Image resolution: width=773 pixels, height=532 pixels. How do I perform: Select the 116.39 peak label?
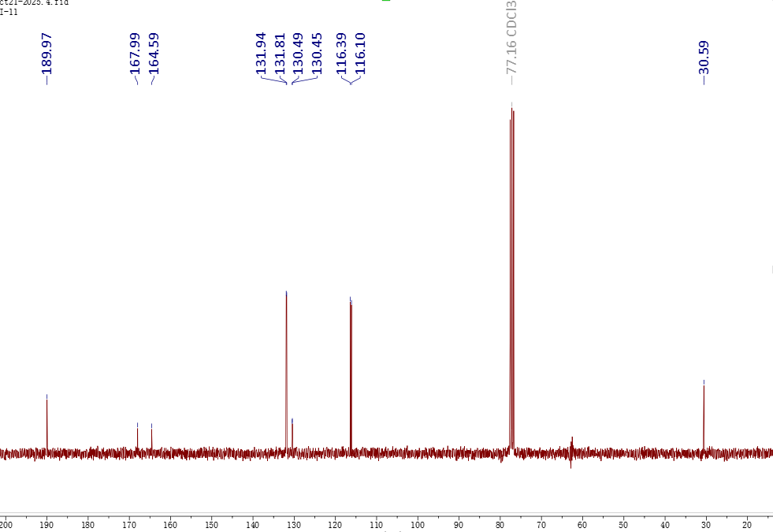(x=342, y=54)
